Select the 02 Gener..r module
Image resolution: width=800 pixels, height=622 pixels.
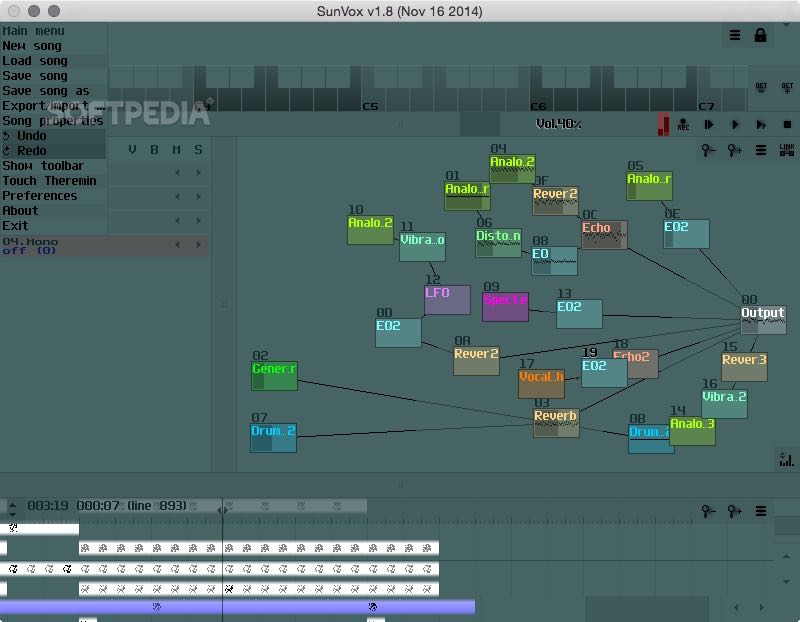274,376
